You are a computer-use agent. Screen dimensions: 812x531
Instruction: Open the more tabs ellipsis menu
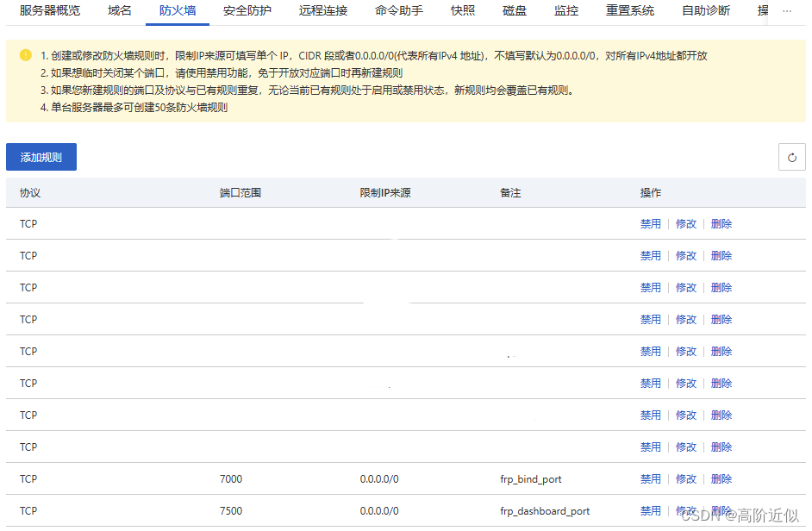click(x=787, y=10)
